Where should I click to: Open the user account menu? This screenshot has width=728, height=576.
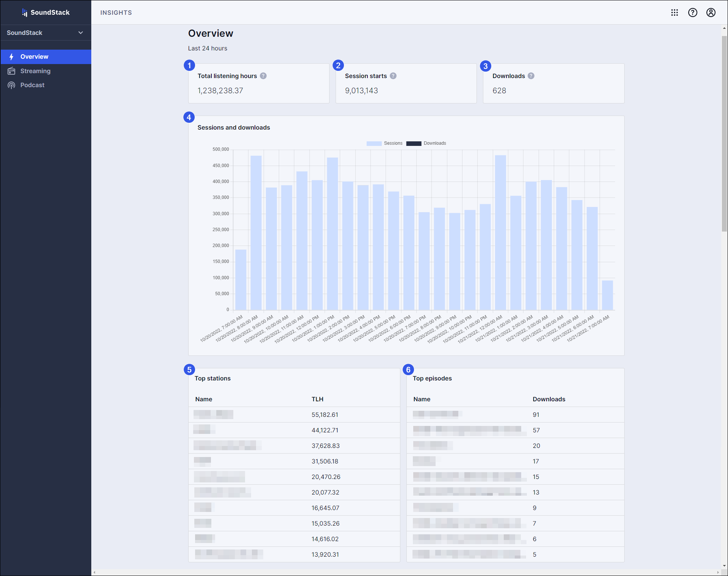(x=711, y=13)
